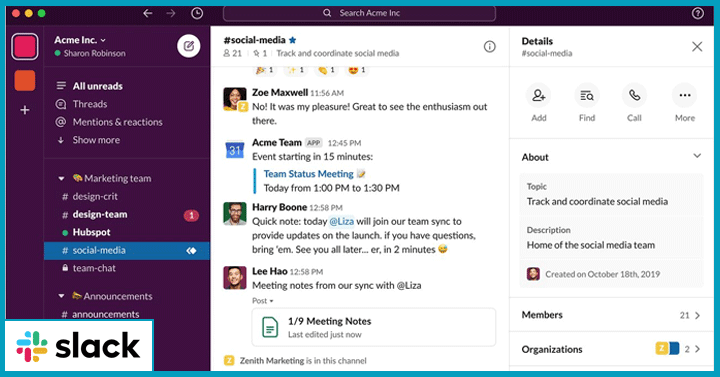The height and width of the screenshot is (377, 720).
Task: Switch to the orange workspace icon
Action: 25,80
